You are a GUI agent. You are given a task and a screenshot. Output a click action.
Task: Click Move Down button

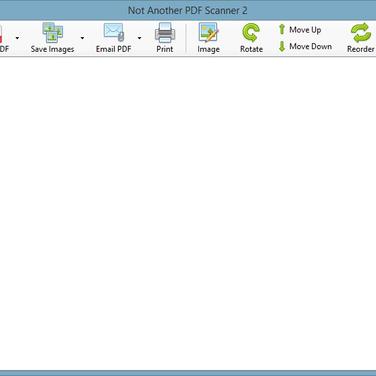click(305, 46)
